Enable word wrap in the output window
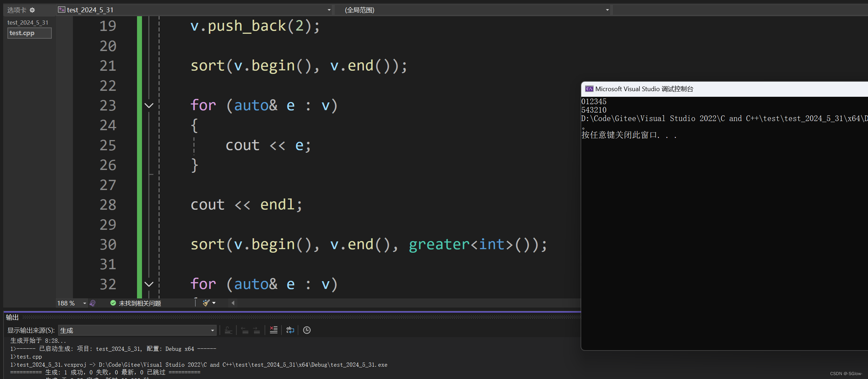This screenshot has height=379, width=868. 290,330
